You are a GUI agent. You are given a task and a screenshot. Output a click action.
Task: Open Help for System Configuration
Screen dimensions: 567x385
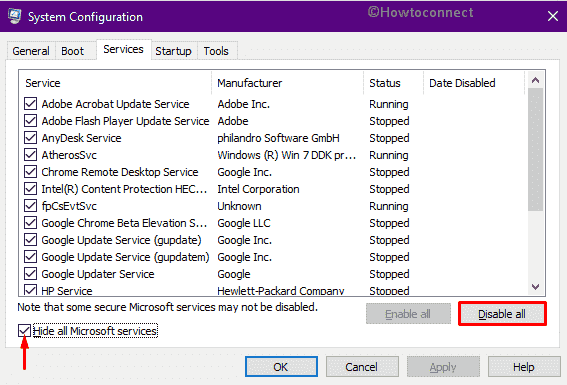click(x=524, y=367)
